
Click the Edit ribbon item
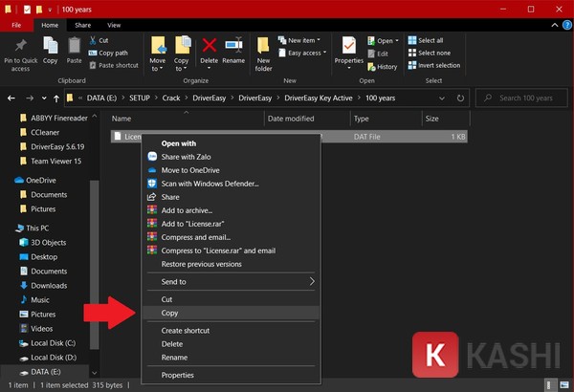tap(378, 54)
